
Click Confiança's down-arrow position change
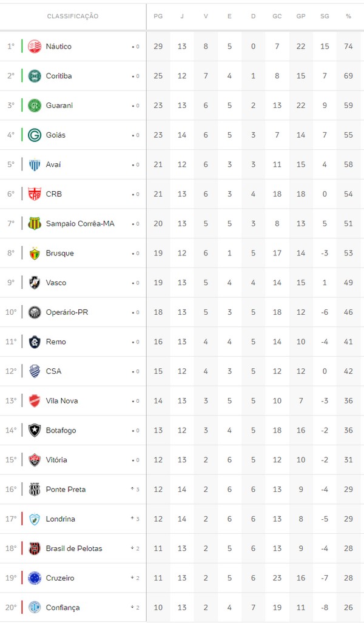(135, 607)
